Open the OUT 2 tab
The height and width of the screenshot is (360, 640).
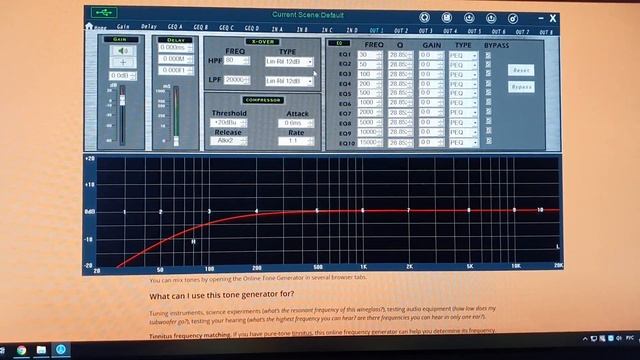[401, 31]
